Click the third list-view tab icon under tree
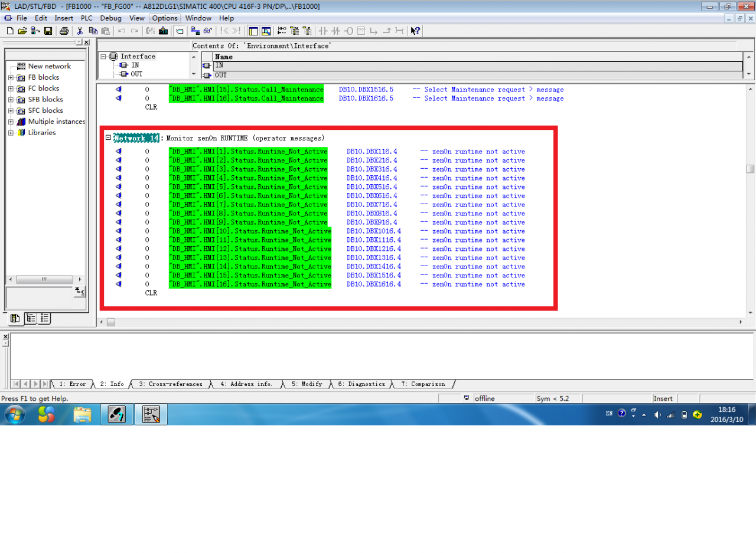Image resolution: width=756 pixels, height=553 pixels. pyautogui.click(x=44, y=318)
